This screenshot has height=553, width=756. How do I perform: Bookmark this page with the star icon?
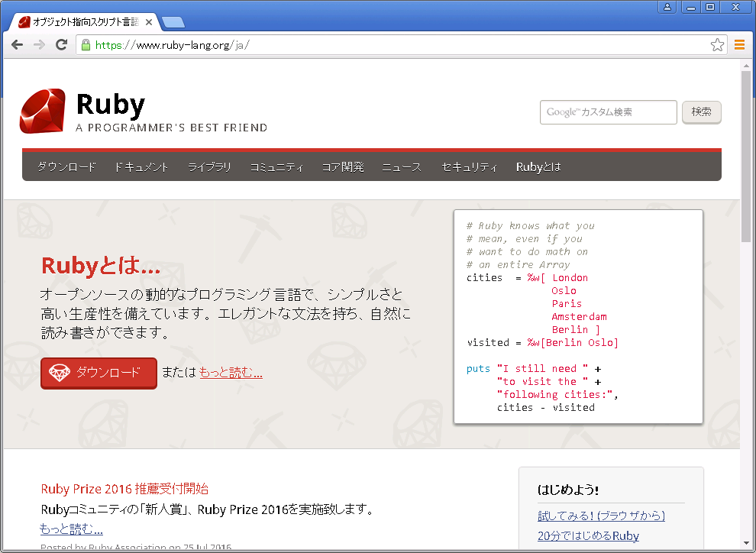click(717, 45)
